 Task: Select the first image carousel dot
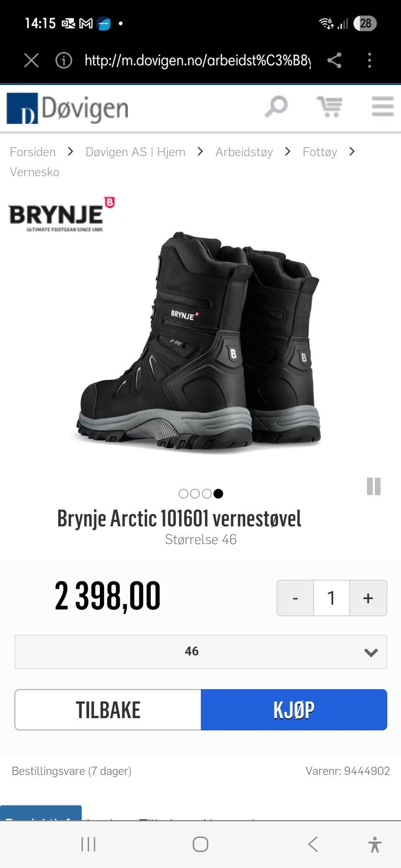click(183, 494)
